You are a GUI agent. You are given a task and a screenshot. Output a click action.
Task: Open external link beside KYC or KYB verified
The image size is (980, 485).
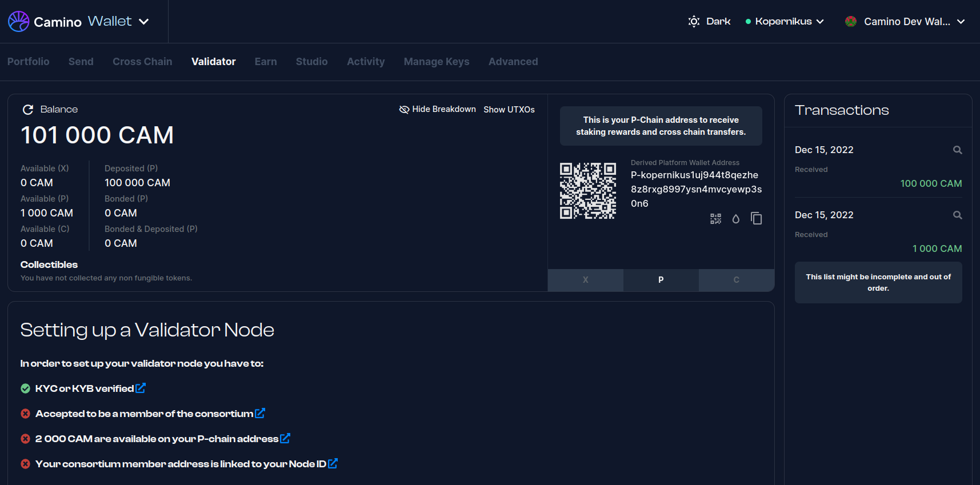point(141,388)
